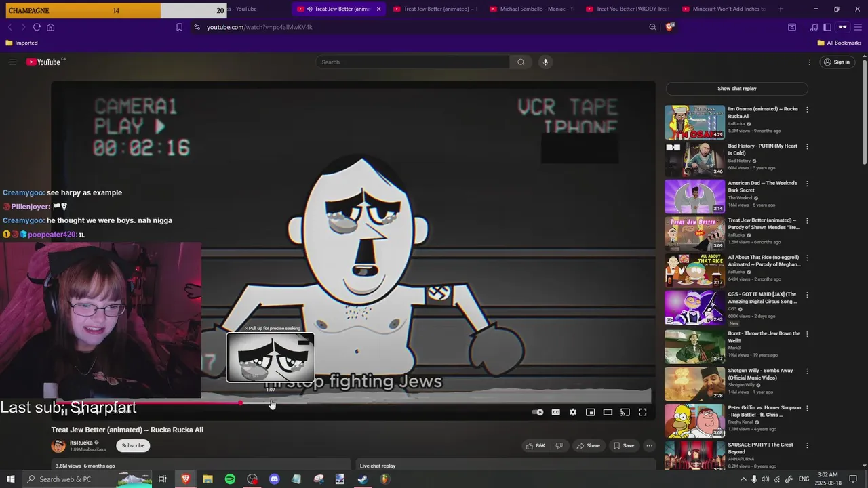Open menu for CG5 GOT IT MAID video
Viewport: 868px width, 488px height.
tap(807, 295)
